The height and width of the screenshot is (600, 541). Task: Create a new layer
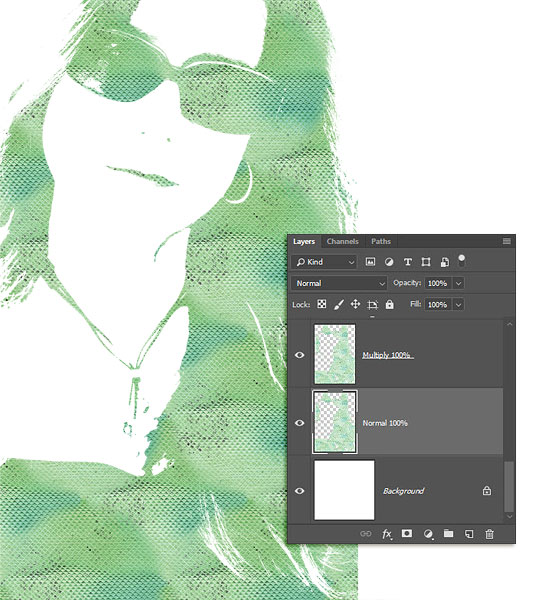[469, 534]
